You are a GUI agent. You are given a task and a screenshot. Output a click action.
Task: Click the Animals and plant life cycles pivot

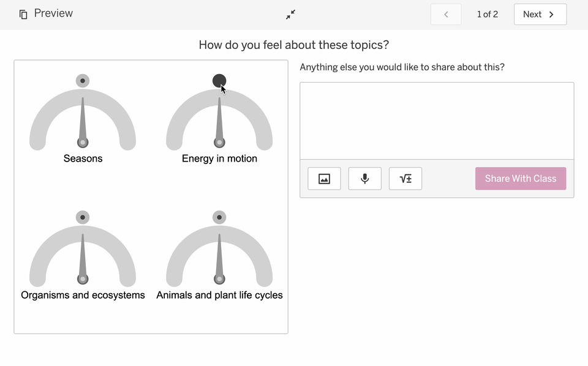click(x=219, y=279)
